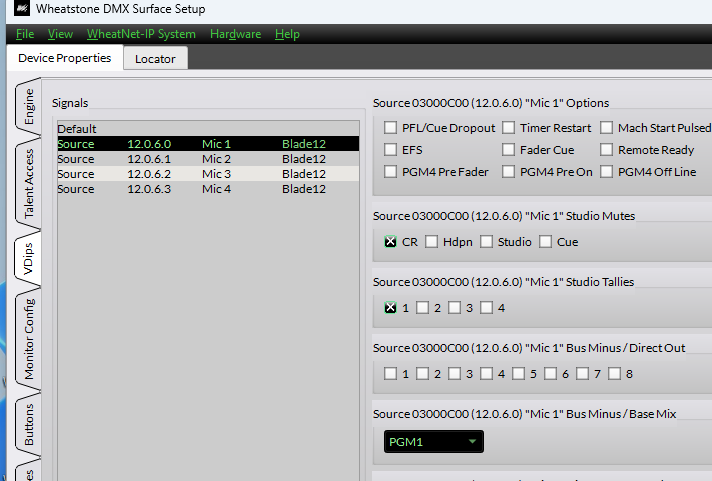Viewport: 712px width, 481px height.
Task: Enable PFL/Cue Dropout option
Action: [390, 128]
